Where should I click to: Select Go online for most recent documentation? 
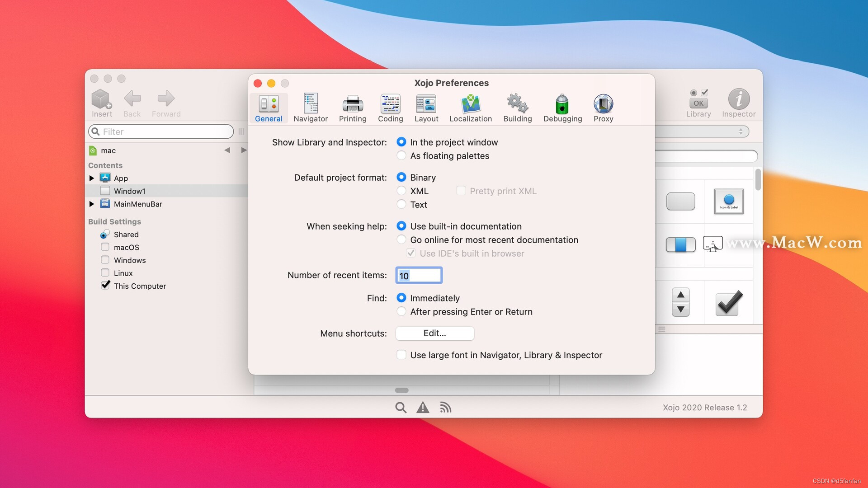point(401,239)
